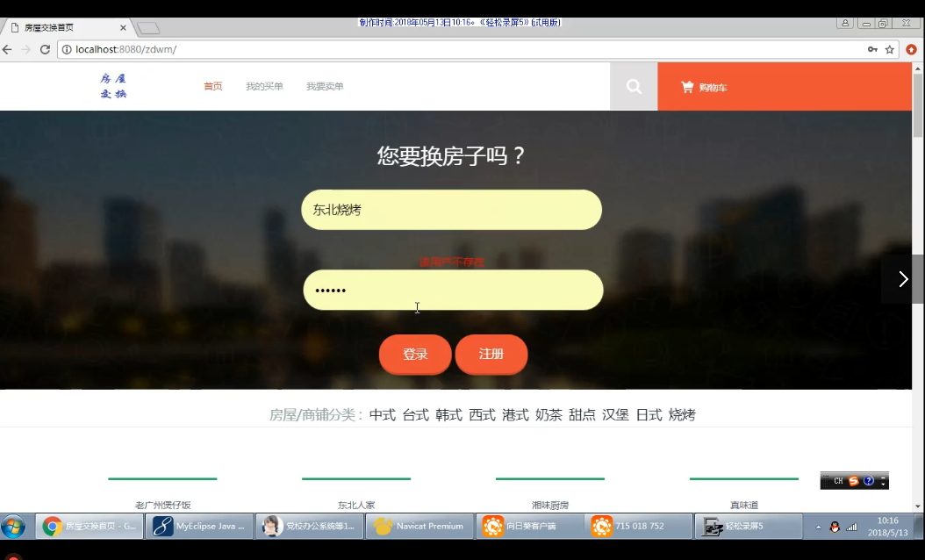Open a new tab button
Screen dimensions: 925x560
click(147, 28)
